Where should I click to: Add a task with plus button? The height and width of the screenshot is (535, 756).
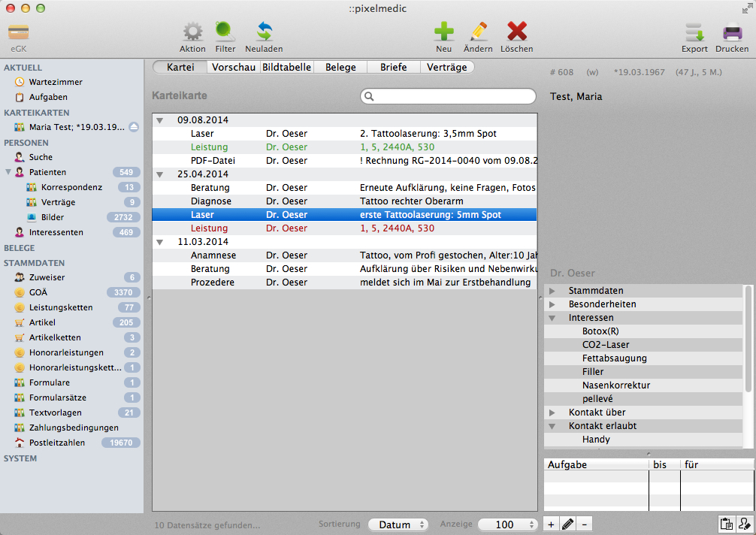click(x=551, y=524)
